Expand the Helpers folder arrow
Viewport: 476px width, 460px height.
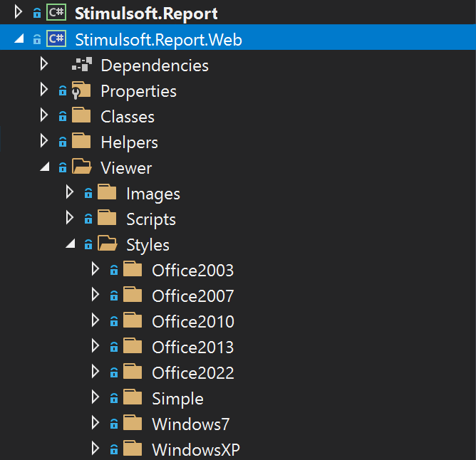click(x=44, y=141)
